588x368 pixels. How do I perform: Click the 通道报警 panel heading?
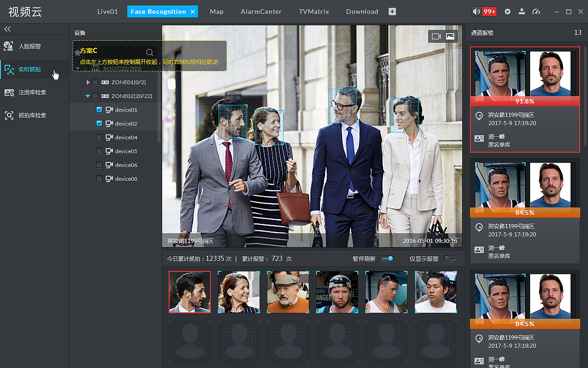pyautogui.click(x=482, y=33)
